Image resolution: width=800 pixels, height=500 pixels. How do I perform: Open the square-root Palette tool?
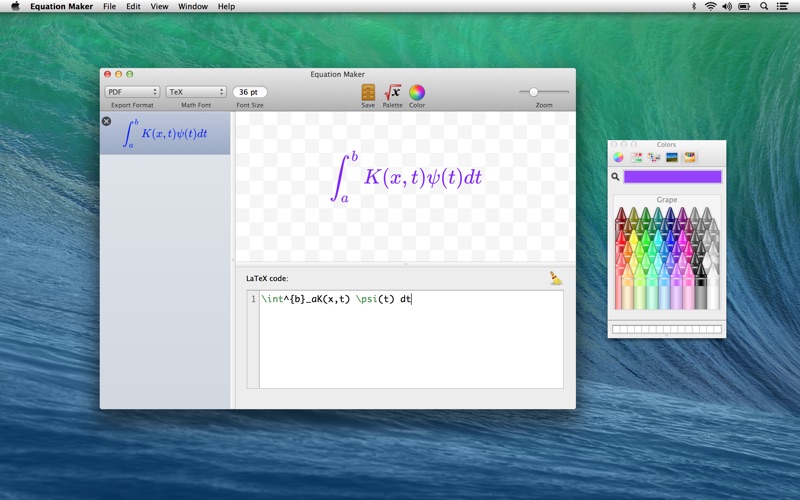[392, 92]
